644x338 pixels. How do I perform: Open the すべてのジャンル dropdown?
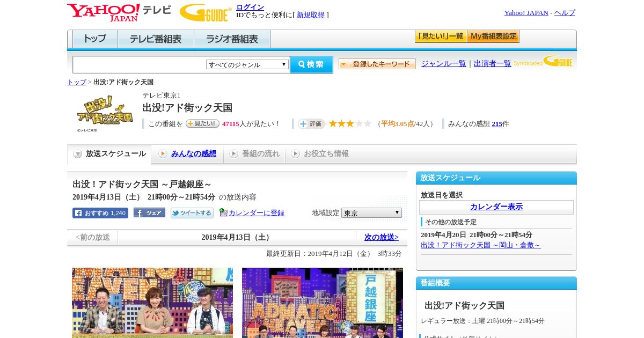pyautogui.click(x=247, y=64)
